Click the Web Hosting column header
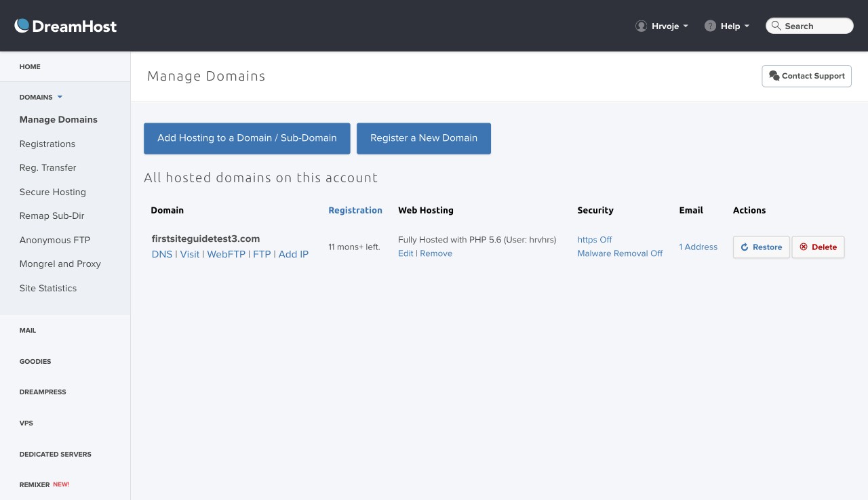Image resolution: width=868 pixels, height=500 pixels. point(426,210)
